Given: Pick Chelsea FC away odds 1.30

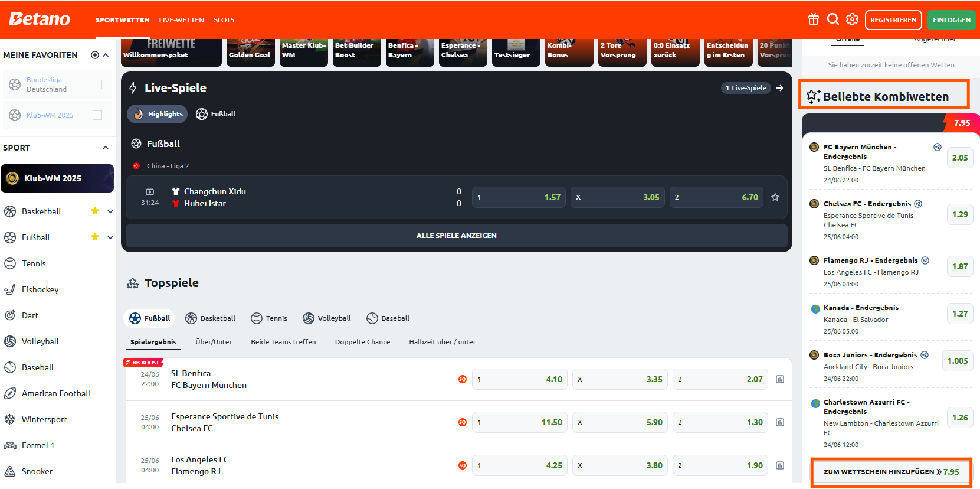Looking at the screenshot, I should (x=720, y=422).
